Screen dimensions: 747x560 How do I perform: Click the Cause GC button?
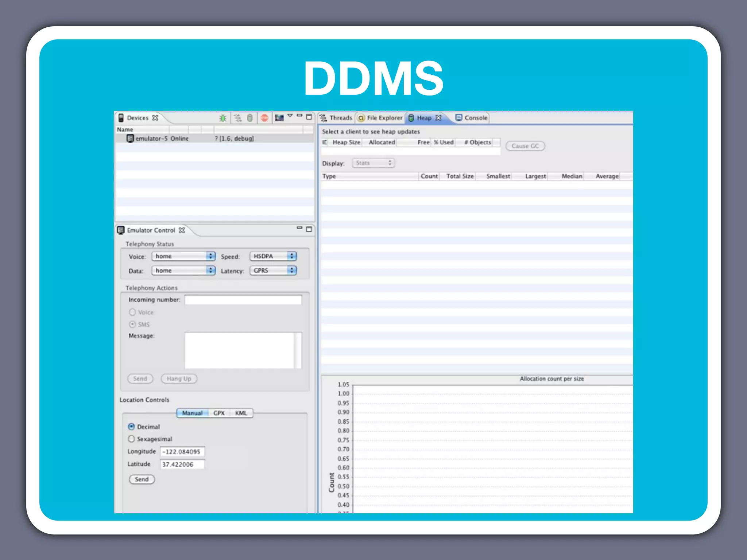525,146
